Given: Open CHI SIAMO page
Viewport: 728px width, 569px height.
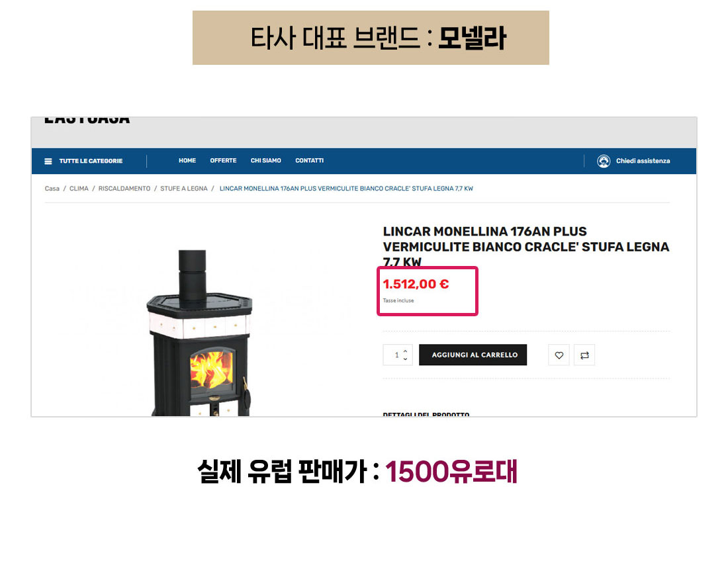Looking at the screenshot, I should 266,161.
